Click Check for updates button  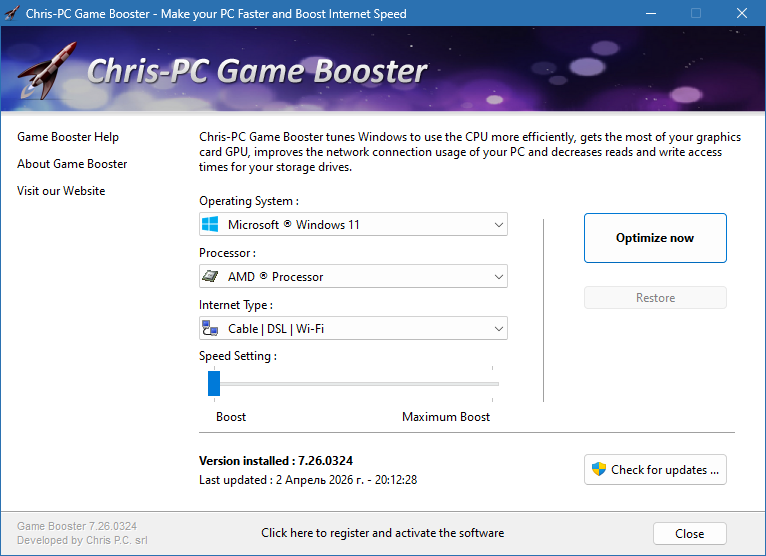[655, 470]
